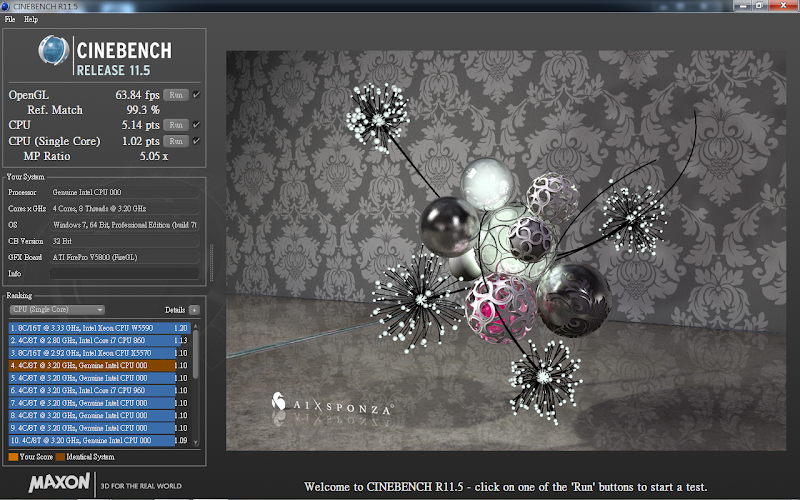This screenshot has width=800, height=500.
Task: Click the Cinebench title bar app icon
Action: 5,7
